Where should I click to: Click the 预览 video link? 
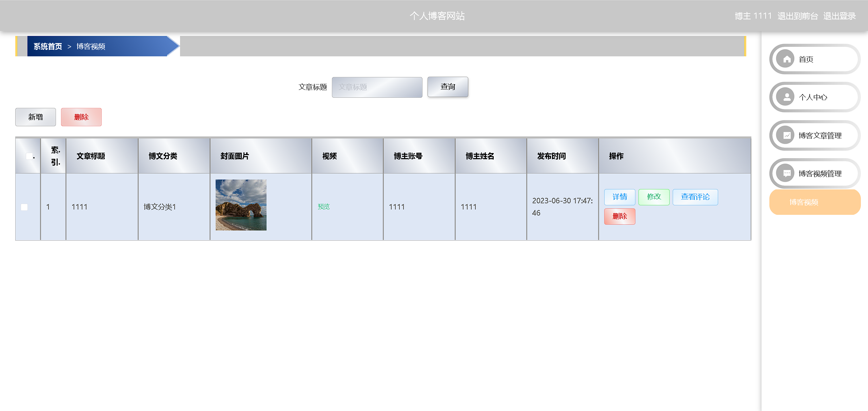click(x=323, y=207)
